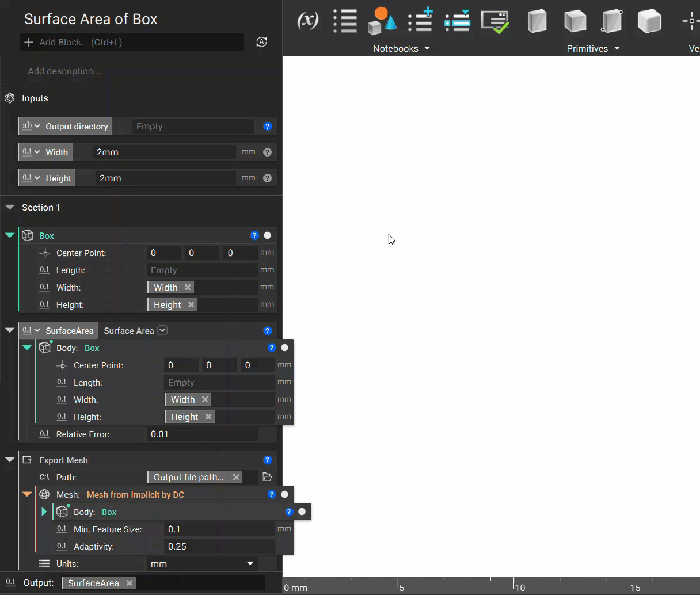Remove Width chip inside SurfaceArea's Body: Box
The height and width of the screenshot is (595, 700).
tap(205, 399)
